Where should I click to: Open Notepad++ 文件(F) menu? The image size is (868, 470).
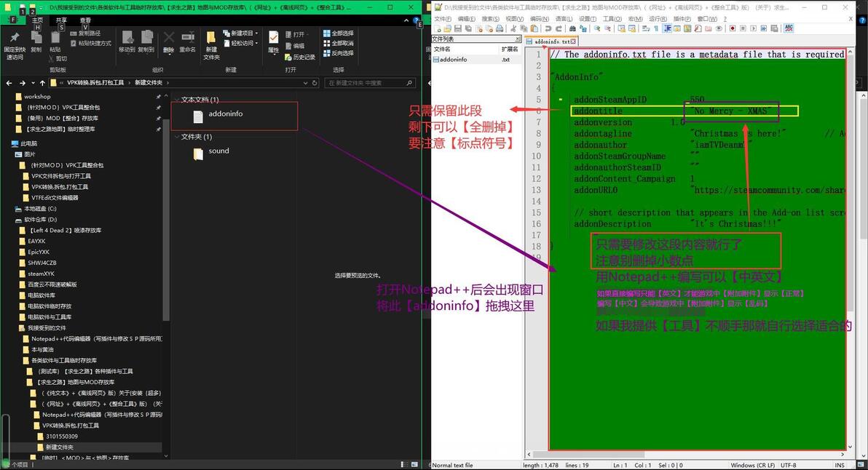click(443, 19)
